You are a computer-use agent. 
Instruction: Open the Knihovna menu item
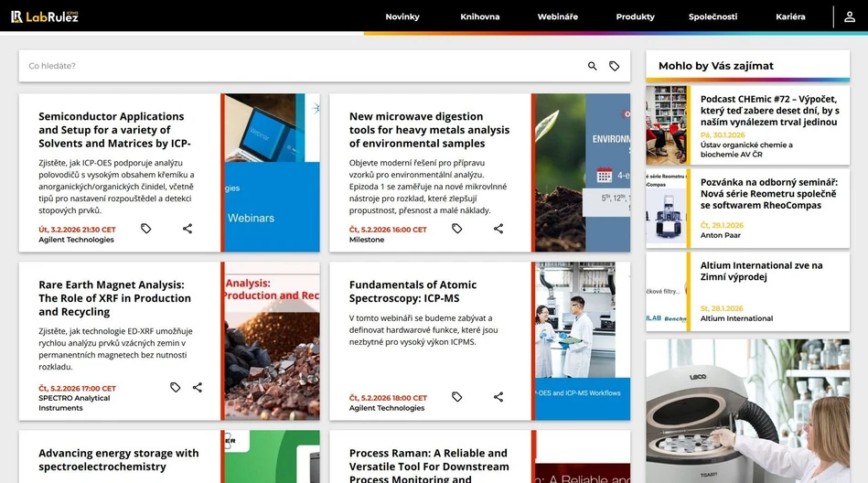click(480, 16)
